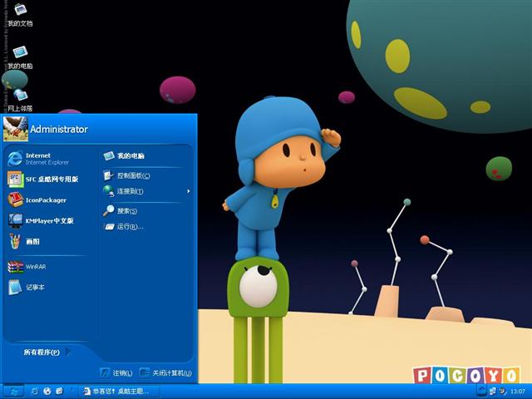Click the SFC program icon

point(15,180)
